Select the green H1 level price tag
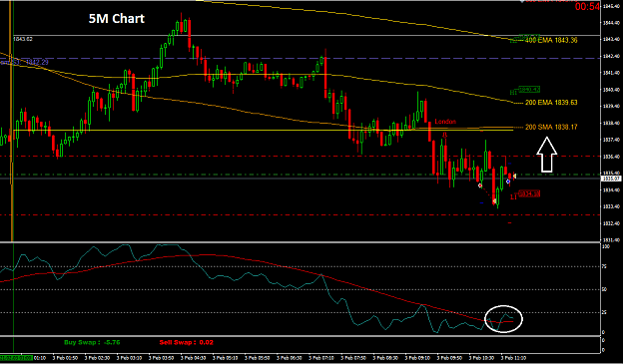Viewport: 624px width, 364px height. 529,90
